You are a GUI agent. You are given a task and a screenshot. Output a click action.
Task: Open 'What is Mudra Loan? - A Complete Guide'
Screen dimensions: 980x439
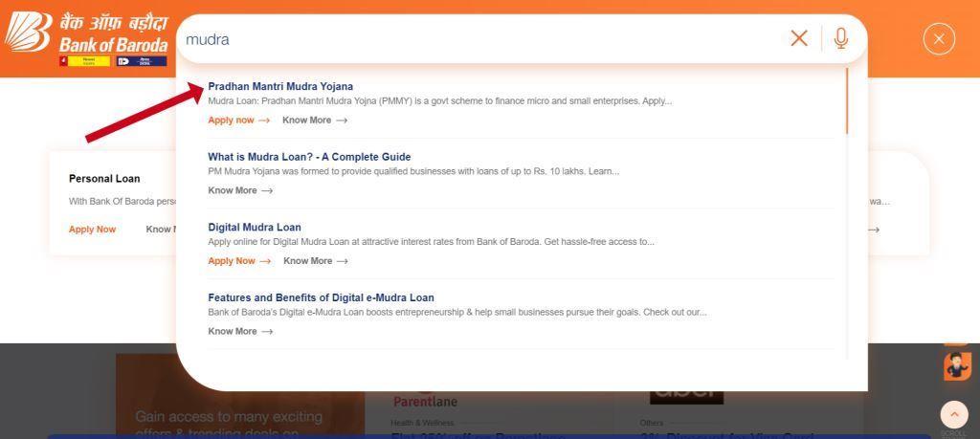pyautogui.click(x=309, y=157)
